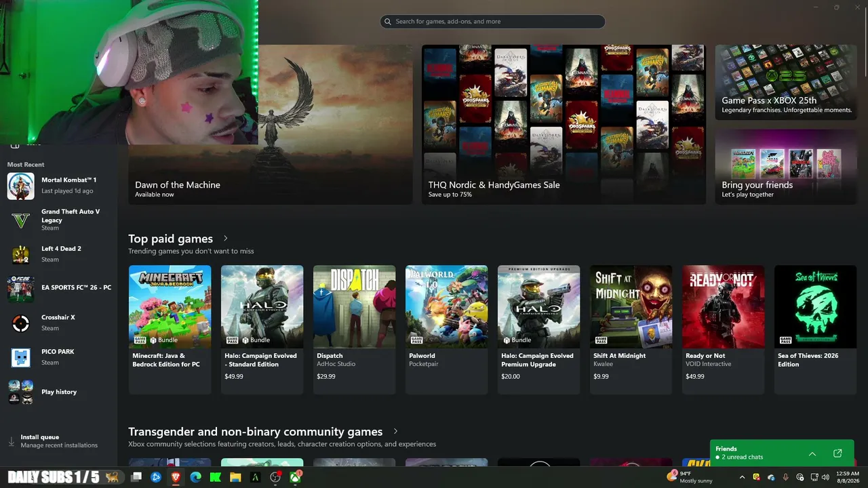The width and height of the screenshot is (868, 488).
Task: Select Halo: Campaign Evolved Standard Edition card
Action: [262, 330]
